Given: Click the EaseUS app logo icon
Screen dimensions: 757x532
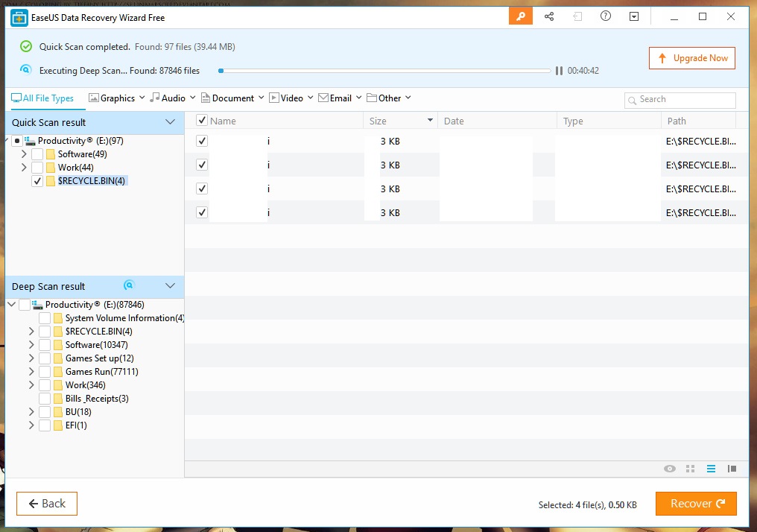Looking at the screenshot, I should tap(19, 18).
